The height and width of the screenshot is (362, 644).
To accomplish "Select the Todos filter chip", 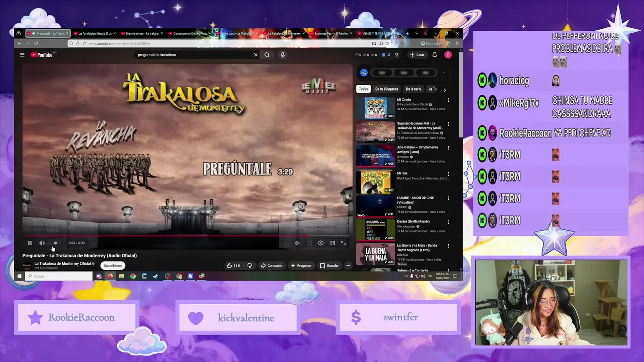I will [x=363, y=89].
